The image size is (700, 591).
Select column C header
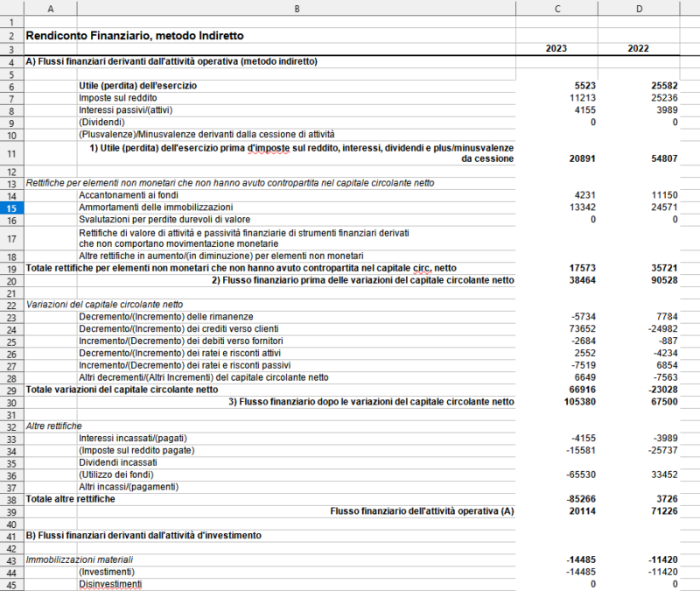click(556, 8)
